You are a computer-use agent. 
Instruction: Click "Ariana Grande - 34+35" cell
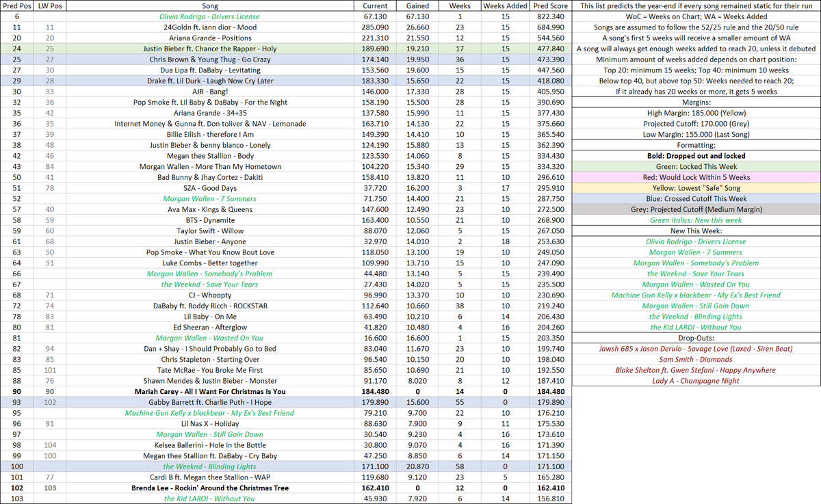(211, 113)
